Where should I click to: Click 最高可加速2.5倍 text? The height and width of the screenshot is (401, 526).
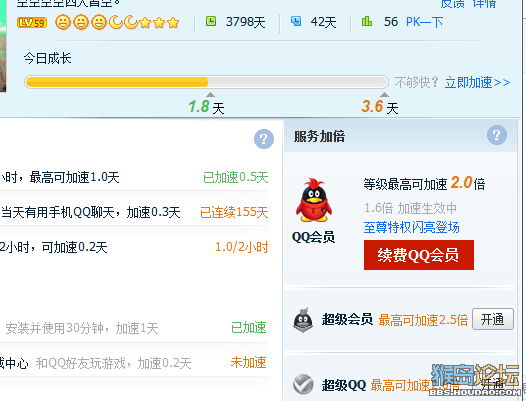[x=423, y=320]
